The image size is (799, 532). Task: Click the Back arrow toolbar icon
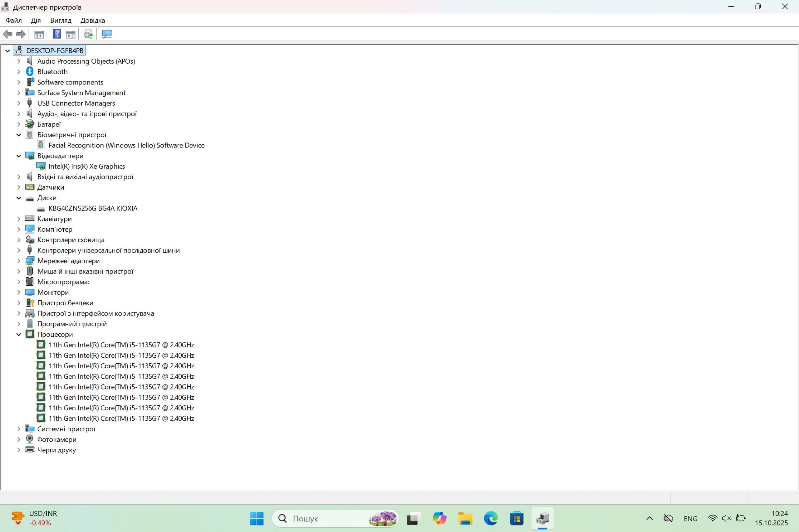point(7,34)
